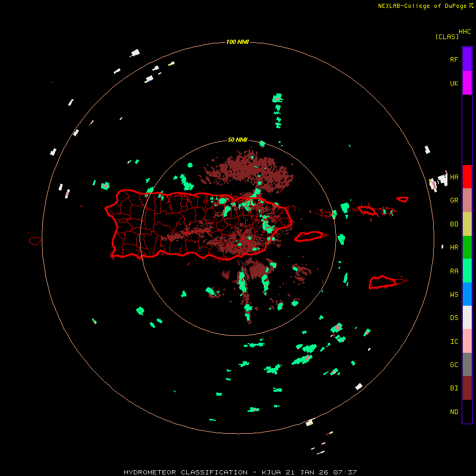Click the 50 NMI range ring label
This screenshot has height=476, width=476.
point(237,140)
